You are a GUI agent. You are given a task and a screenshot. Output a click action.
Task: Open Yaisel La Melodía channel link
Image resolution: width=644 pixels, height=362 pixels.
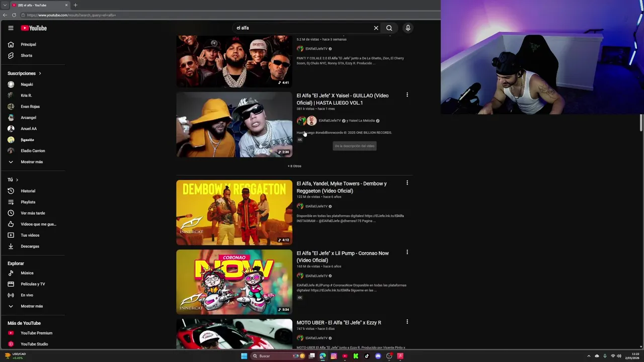362,121
